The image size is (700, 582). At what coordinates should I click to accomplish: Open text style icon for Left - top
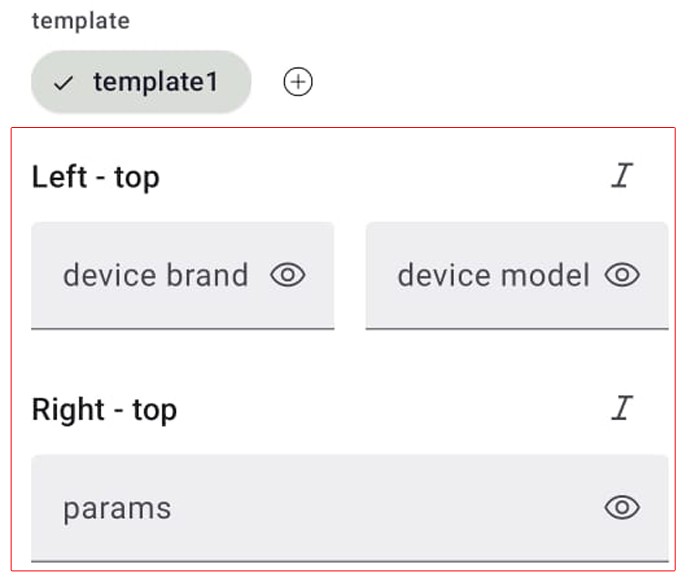tap(622, 175)
